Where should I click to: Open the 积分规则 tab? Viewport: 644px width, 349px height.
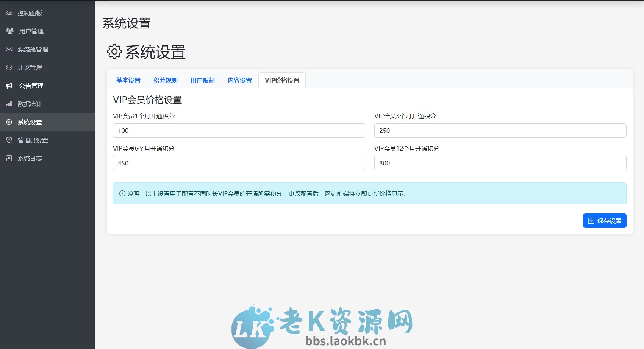pos(165,80)
